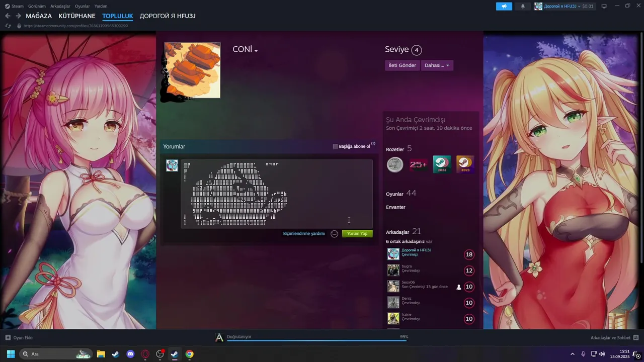The height and width of the screenshot is (362, 644).
Task: Click friend name Дорогой я HFU3J
Action: coord(416,250)
